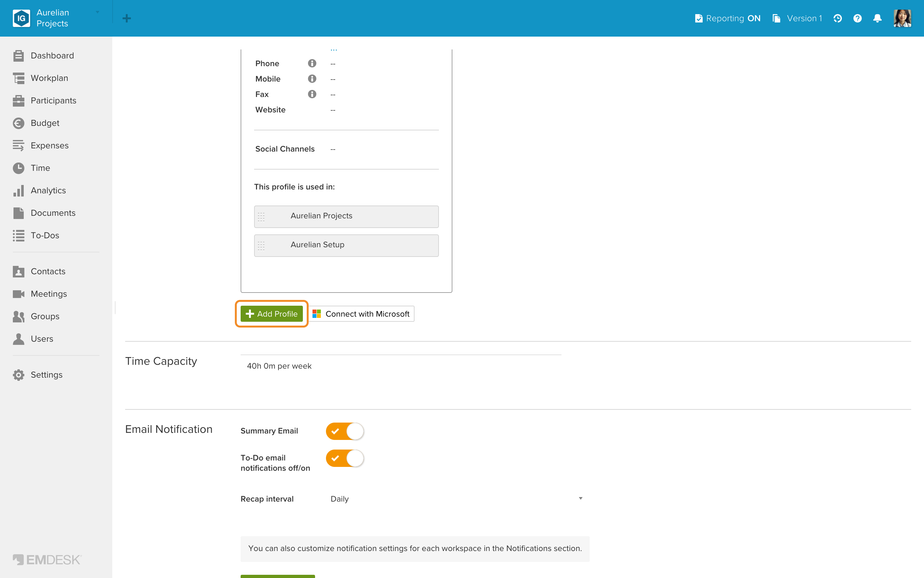
Task: Click Connect with Microsoft button
Action: pos(361,314)
